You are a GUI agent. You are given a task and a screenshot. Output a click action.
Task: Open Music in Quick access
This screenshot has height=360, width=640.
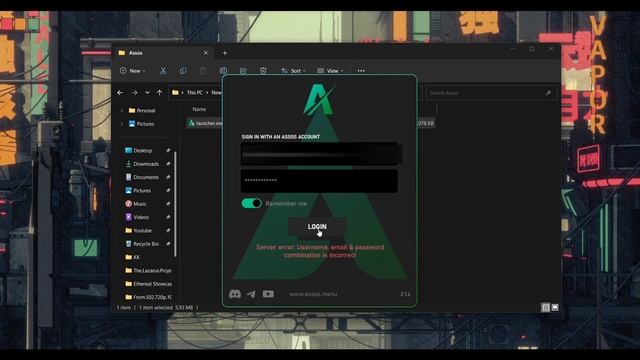pos(136,204)
